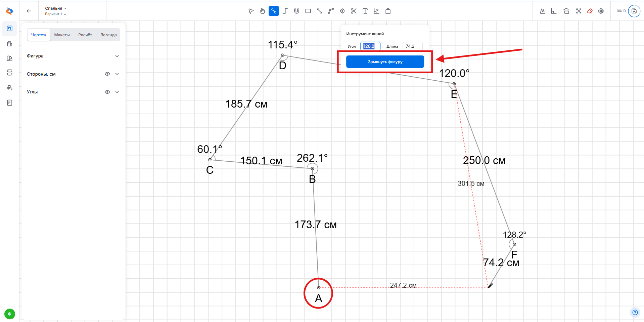Viewport: 644px width, 322px height.
Task: Select the magnet snapping tool
Action: point(296,11)
